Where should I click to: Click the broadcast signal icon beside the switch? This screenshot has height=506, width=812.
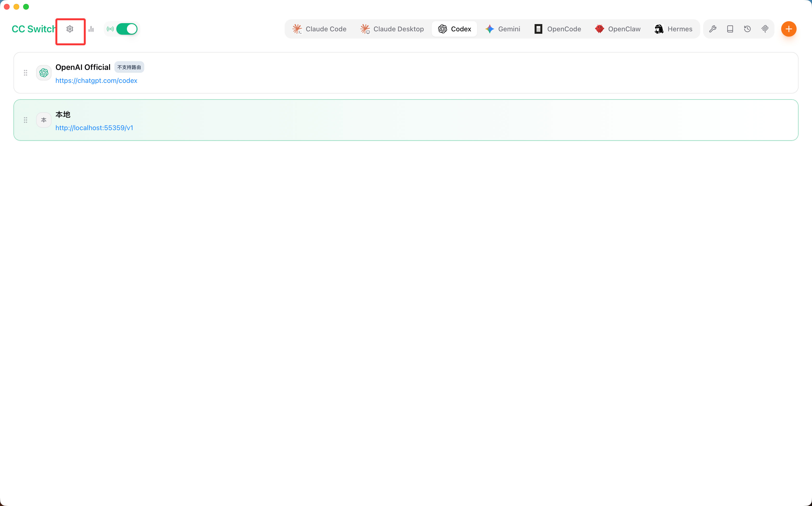tap(110, 29)
